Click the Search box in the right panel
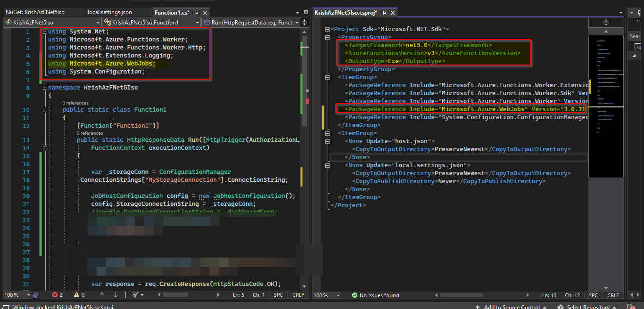 click(x=635, y=36)
